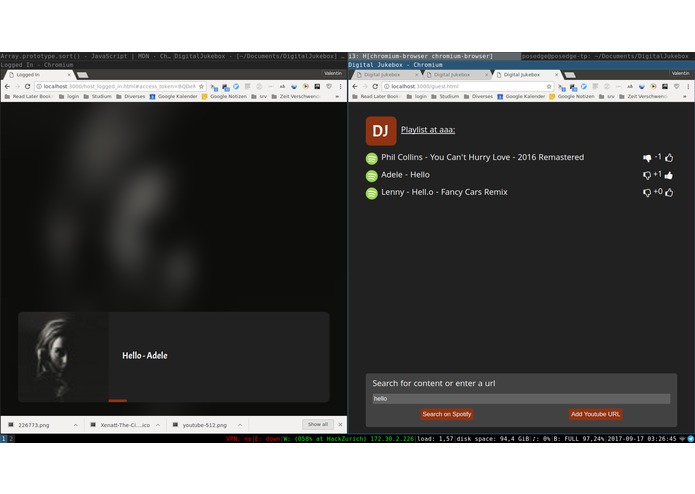The image size is (695, 494).
Task: Select the active third Digital Jukebox tab
Action: (526, 75)
